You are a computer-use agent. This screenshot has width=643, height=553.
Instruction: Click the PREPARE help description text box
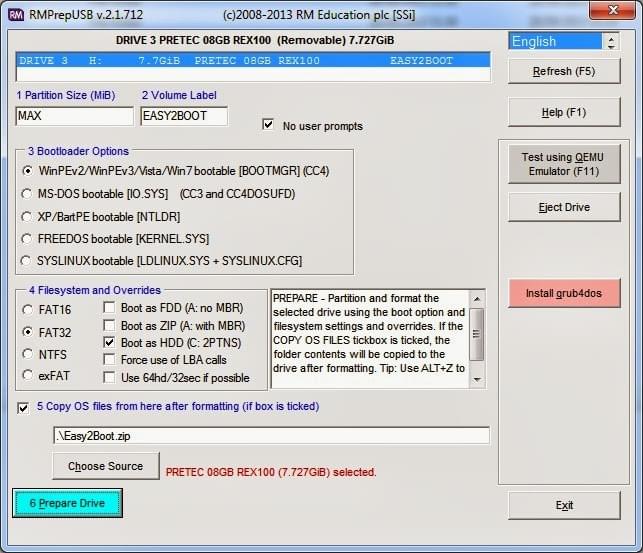tap(369, 339)
